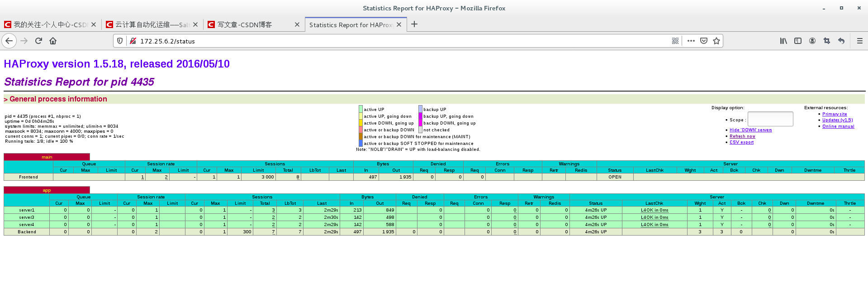Image resolution: width=868 pixels, height=299 pixels.
Task: Click the backup UP, going down legend swatch
Action: (x=420, y=116)
